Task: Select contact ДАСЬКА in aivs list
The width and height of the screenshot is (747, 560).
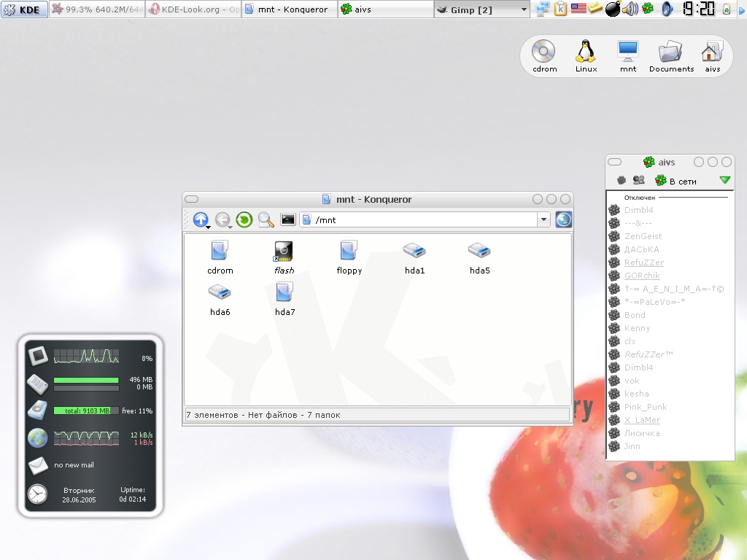Action: click(x=641, y=249)
